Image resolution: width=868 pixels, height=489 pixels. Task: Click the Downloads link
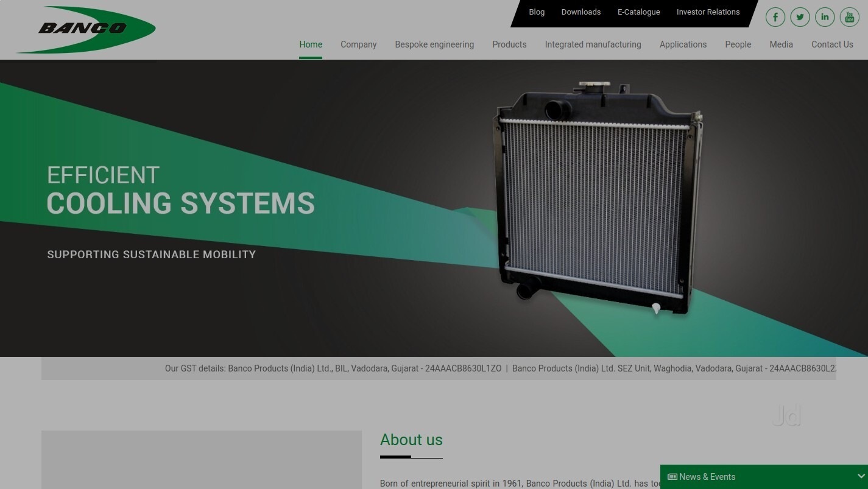(580, 12)
